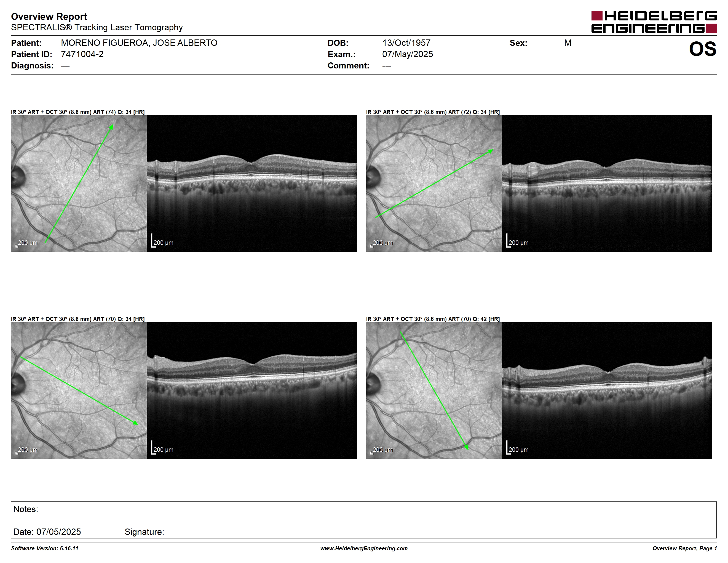728x563 pixels.
Task: Click the website link www.HeidelbergEngineering.com
Action: click(x=364, y=548)
